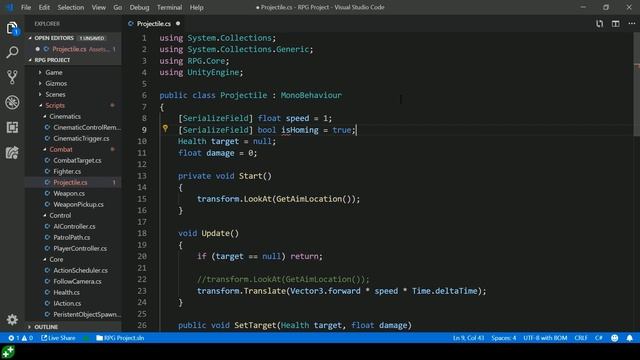
Task: Open PeristentObjectSpawn... file
Action: [87, 314]
